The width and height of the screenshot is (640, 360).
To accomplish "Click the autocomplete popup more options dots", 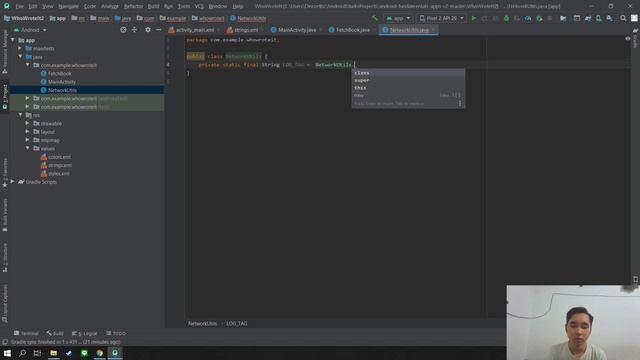I will [460, 104].
